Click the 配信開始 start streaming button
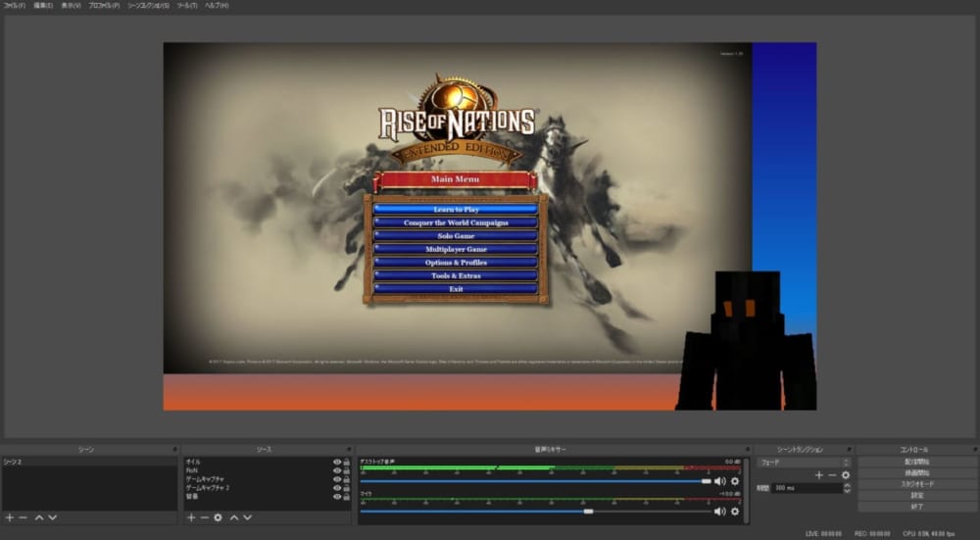 [x=916, y=462]
